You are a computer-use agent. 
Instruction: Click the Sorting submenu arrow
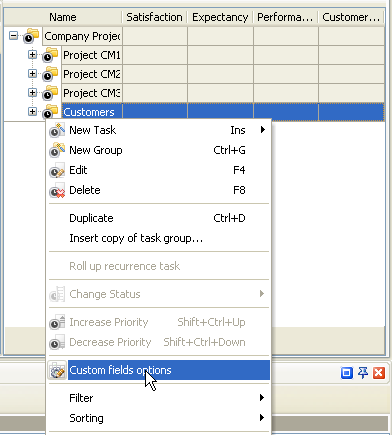pos(262,418)
